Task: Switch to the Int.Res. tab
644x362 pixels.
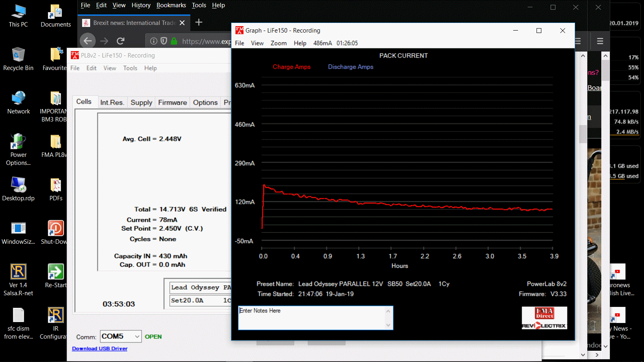Action: 112,103
